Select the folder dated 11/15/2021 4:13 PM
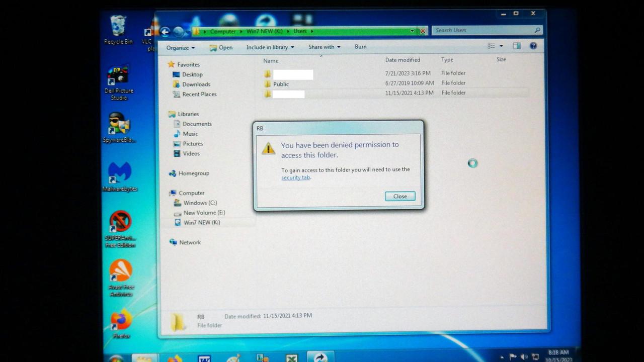 (x=395, y=94)
